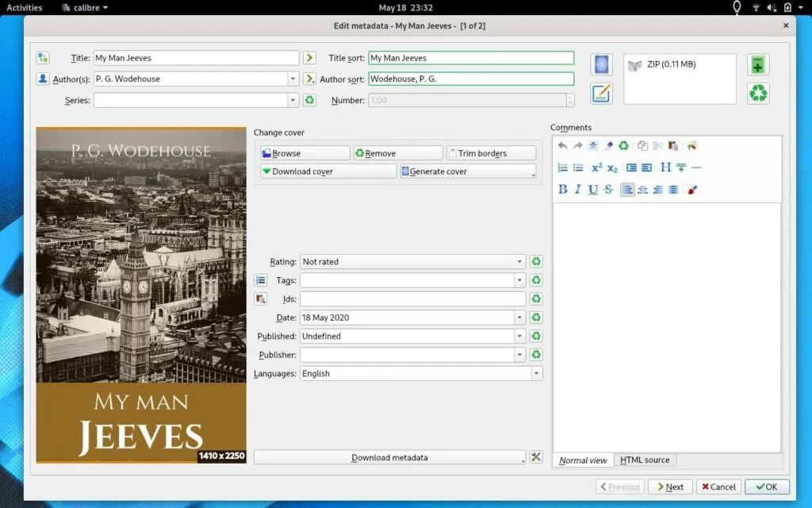Click the paste icon in comments toolbar

[x=673, y=146]
